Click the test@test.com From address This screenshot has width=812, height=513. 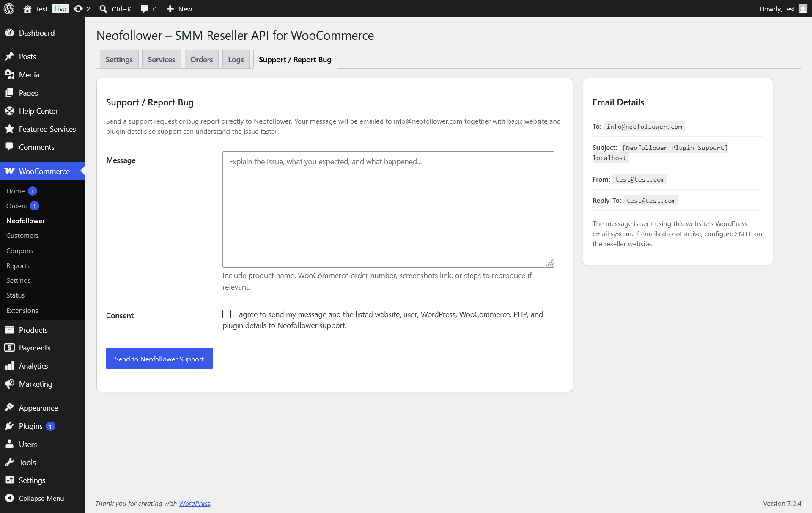click(640, 179)
